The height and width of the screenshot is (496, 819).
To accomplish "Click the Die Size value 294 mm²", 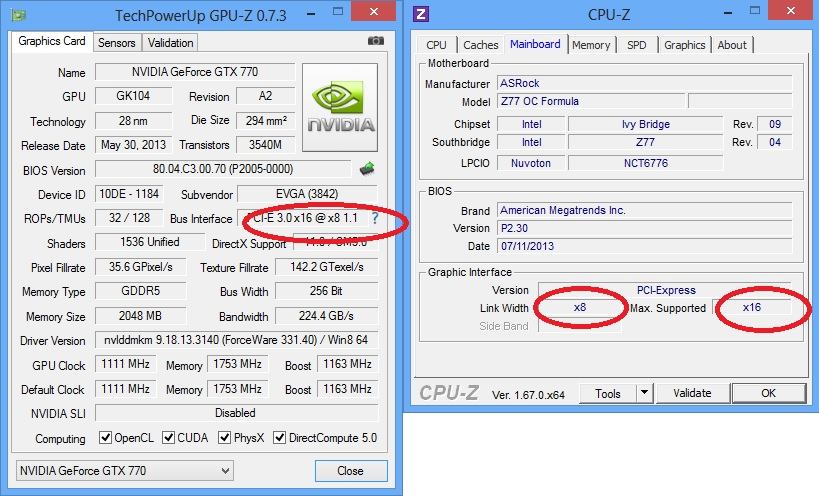I will [x=265, y=121].
